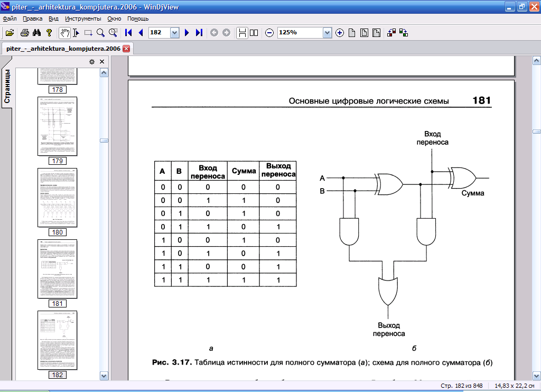Click status bar page size '14,83 x 22,2 см'
The image size is (541, 392).
coord(515,386)
